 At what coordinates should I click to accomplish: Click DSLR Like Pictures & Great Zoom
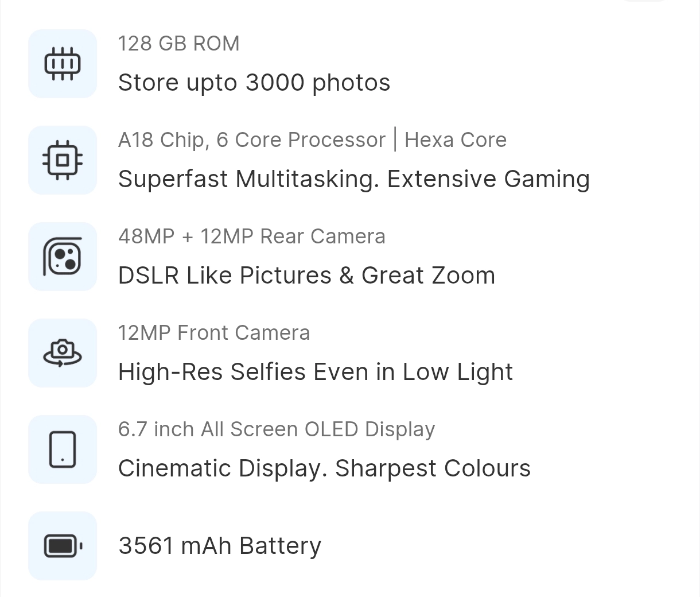[306, 276]
